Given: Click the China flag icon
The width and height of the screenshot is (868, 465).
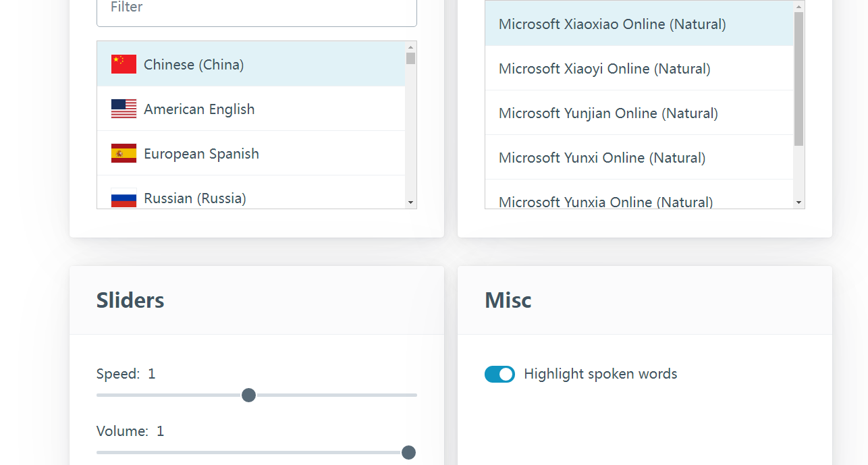Looking at the screenshot, I should [x=124, y=64].
